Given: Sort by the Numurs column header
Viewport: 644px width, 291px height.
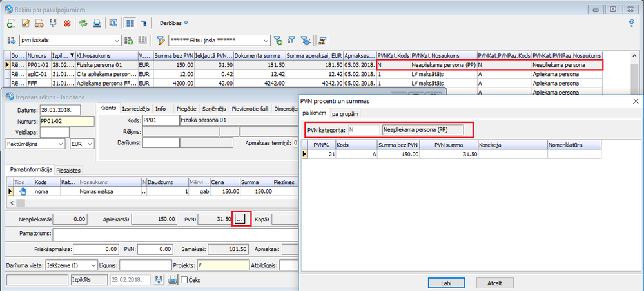Looking at the screenshot, I should 39,55.
